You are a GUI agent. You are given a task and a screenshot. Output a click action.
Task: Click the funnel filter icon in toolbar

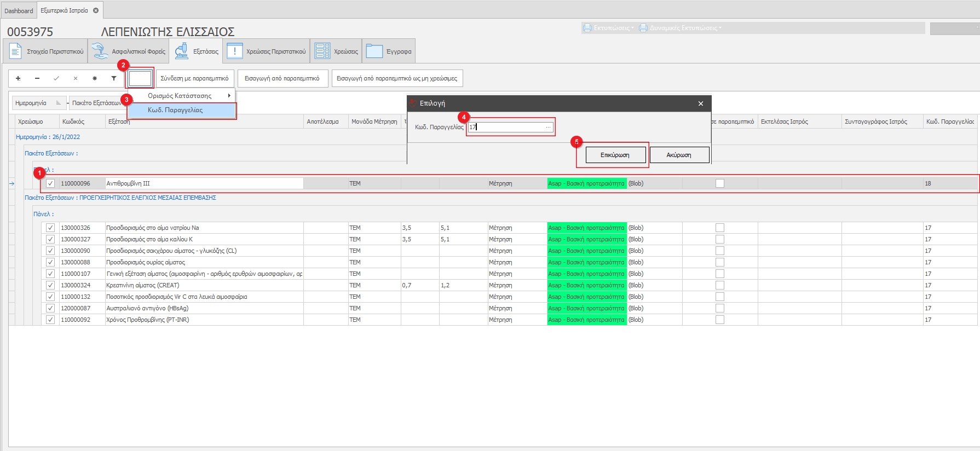114,78
